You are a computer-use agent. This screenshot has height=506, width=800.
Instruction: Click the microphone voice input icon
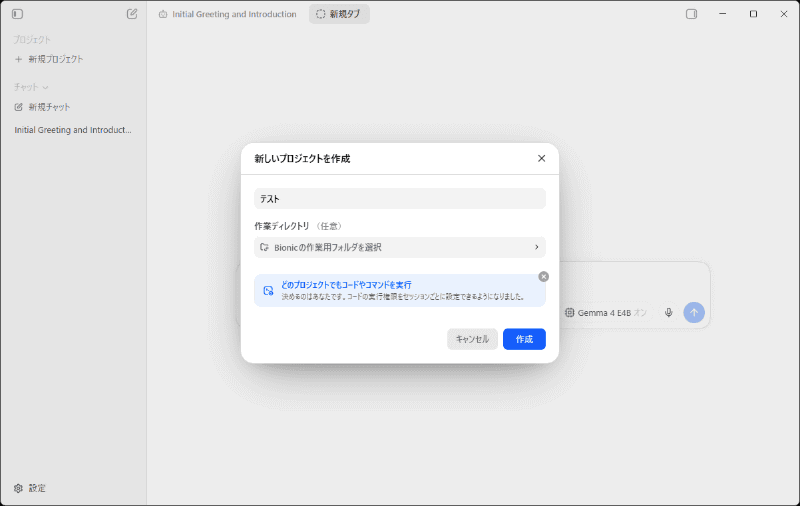tap(668, 313)
